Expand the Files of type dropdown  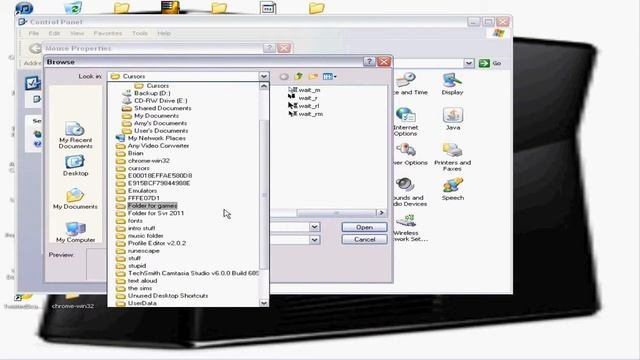pos(314,240)
